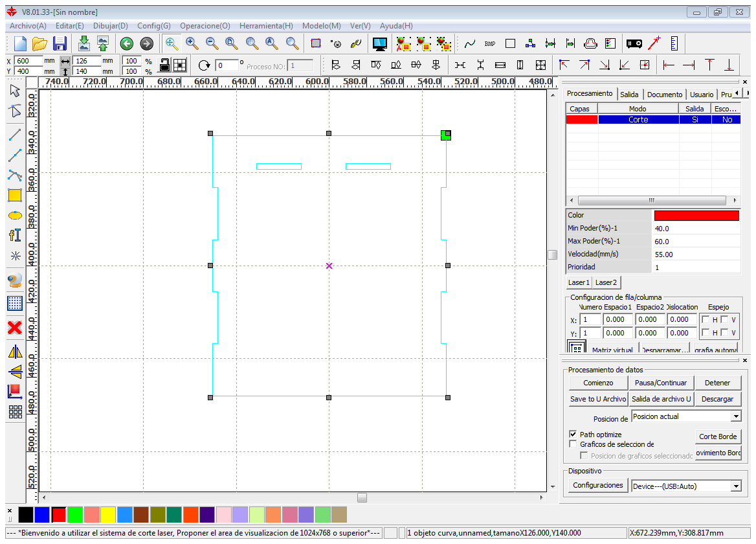Pick the green palette color swatch

pyautogui.click(x=74, y=515)
